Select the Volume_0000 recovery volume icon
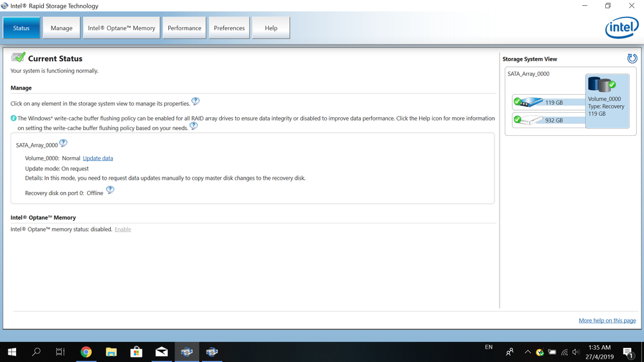 click(x=601, y=84)
